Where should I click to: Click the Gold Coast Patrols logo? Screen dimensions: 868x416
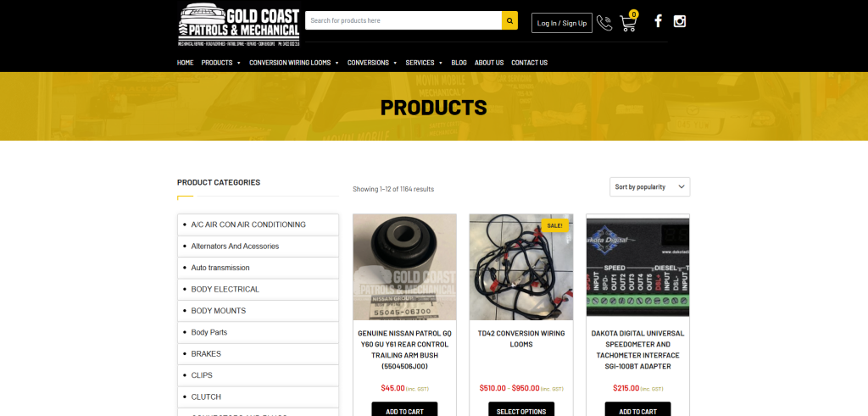(x=239, y=25)
